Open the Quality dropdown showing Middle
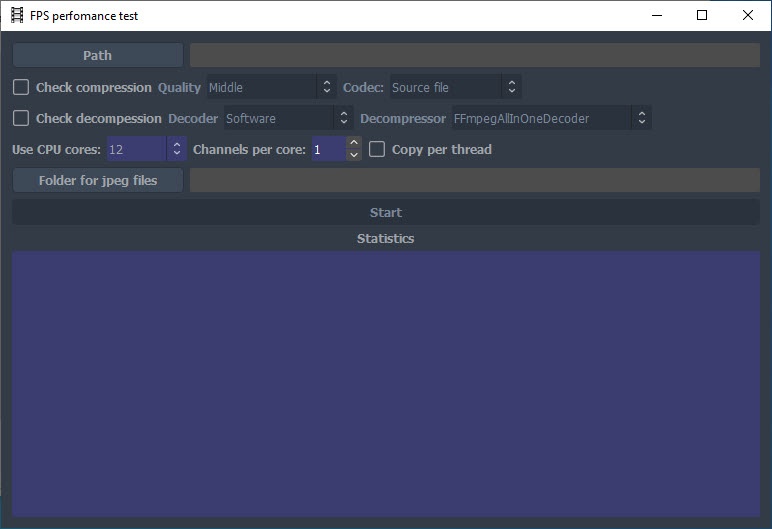This screenshot has width=772, height=529. [x=271, y=87]
